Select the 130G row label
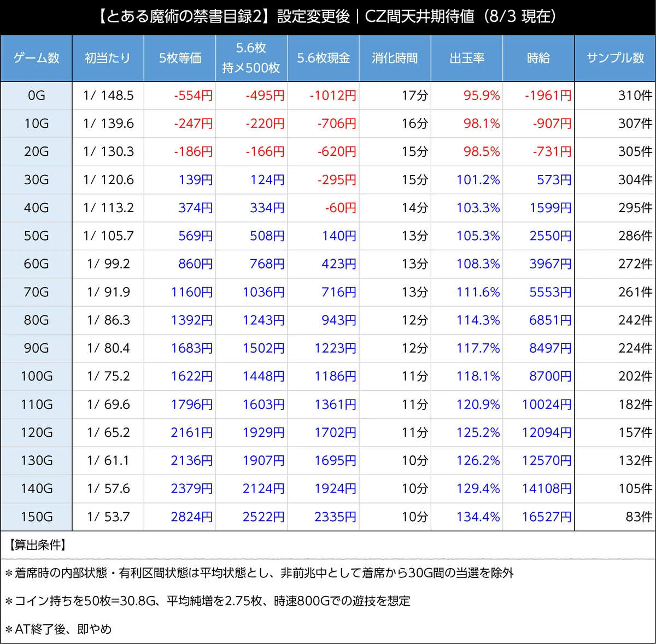656x644 pixels. pos(36,460)
